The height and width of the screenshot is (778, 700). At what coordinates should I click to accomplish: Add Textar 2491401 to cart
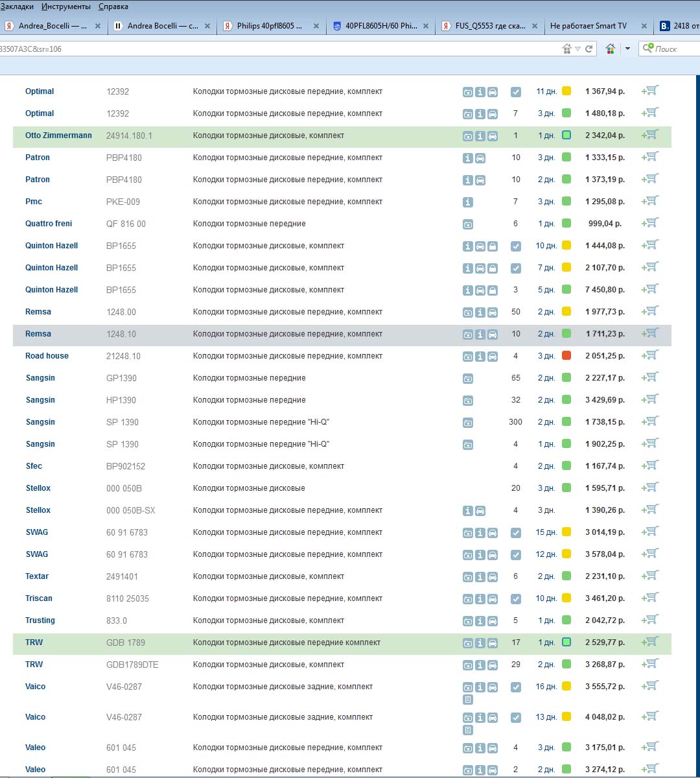(x=650, y=576)
